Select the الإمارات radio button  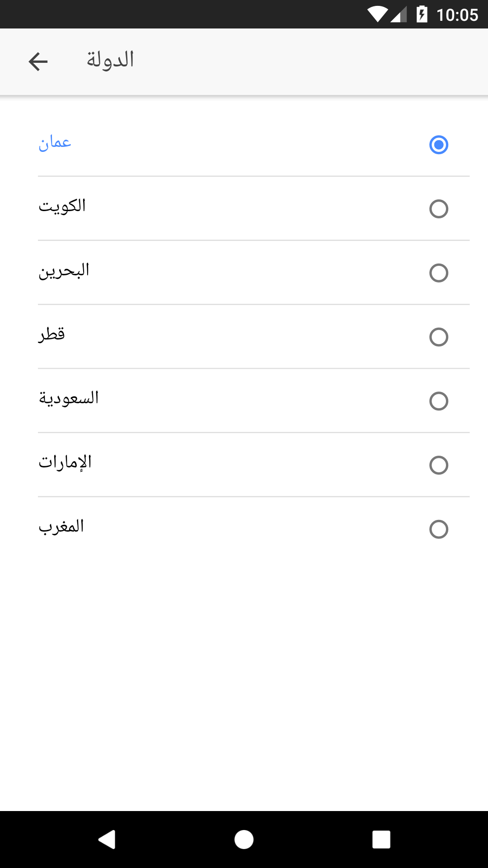(x=438, y=465)
